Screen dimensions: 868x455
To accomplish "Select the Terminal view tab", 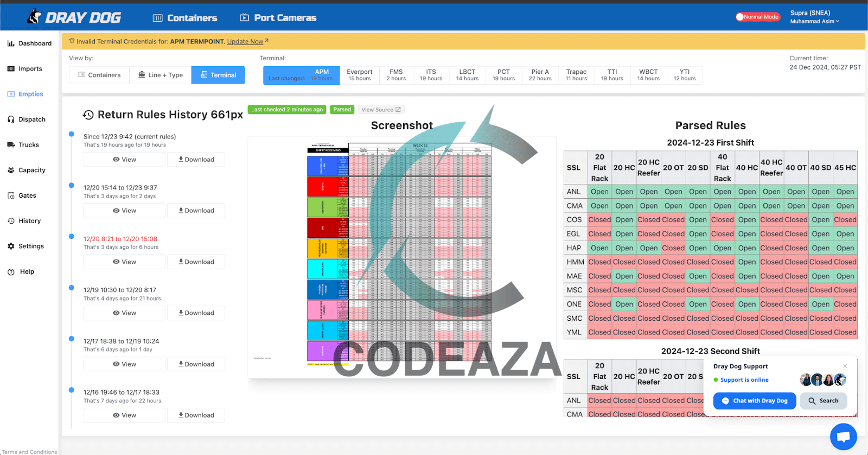I will (x=218, y=75).
